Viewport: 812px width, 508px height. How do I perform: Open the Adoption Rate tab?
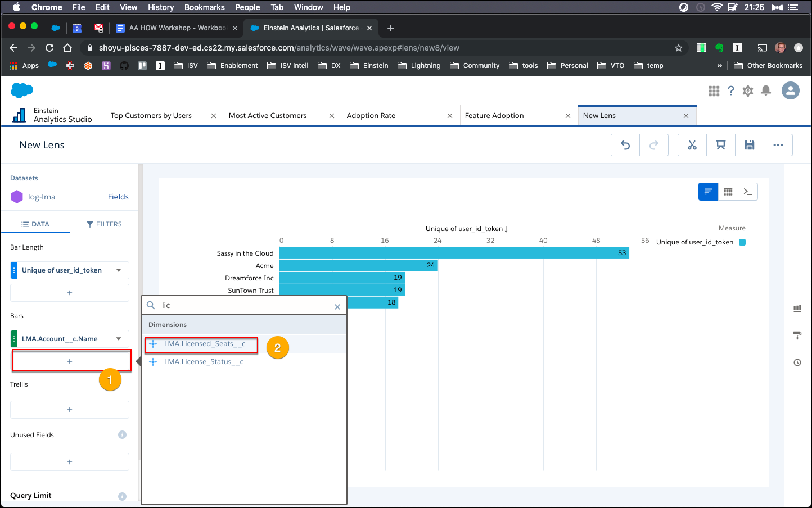tap(371, 116)
